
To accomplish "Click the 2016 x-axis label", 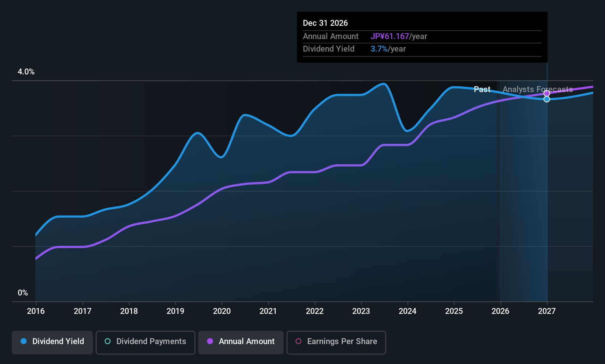I will point(36,311).
